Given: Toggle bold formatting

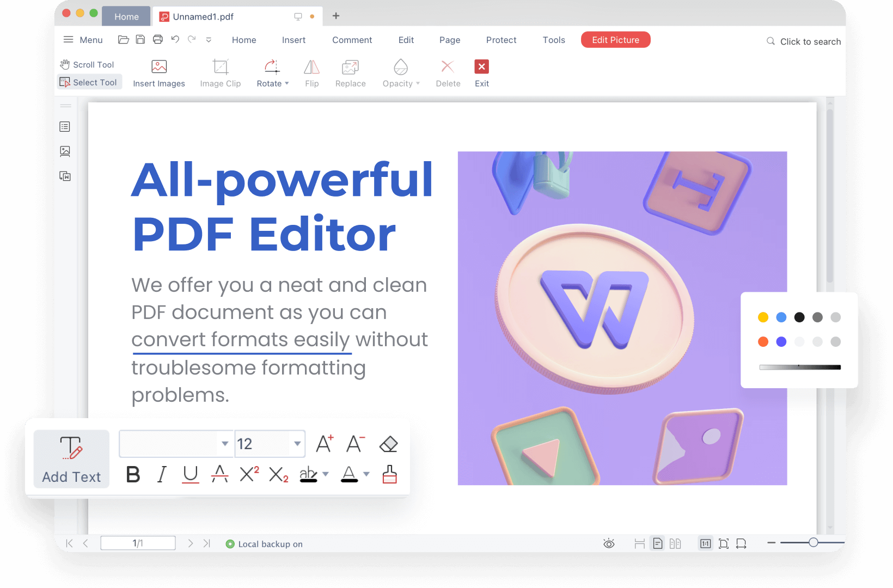Looking at the screenshot, I should click(133, 474).
